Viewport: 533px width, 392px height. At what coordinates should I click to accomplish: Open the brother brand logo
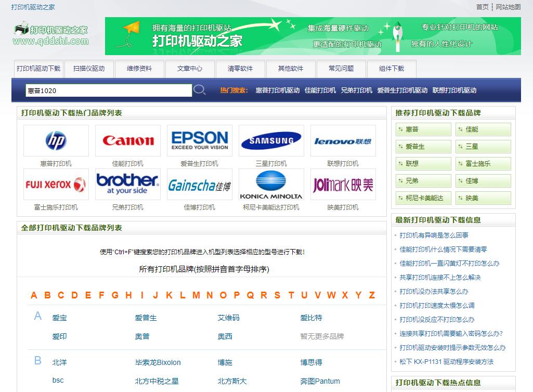tap(127, 184)
